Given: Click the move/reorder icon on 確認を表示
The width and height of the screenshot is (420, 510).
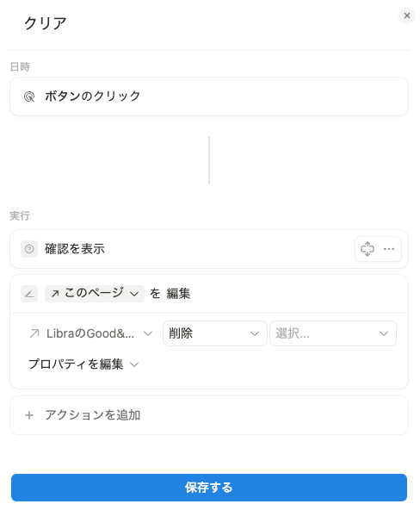Looking at the screenshot, I should tap(367, 249).
